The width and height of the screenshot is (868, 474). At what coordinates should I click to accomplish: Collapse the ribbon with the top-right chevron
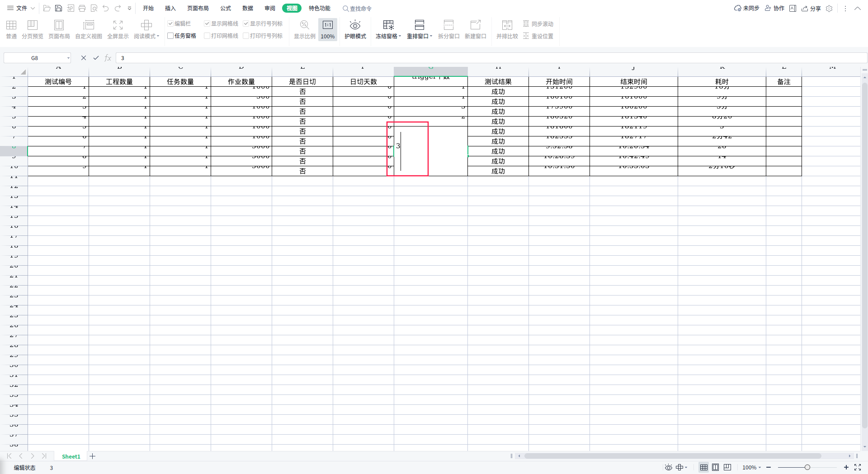pos(858,8)
